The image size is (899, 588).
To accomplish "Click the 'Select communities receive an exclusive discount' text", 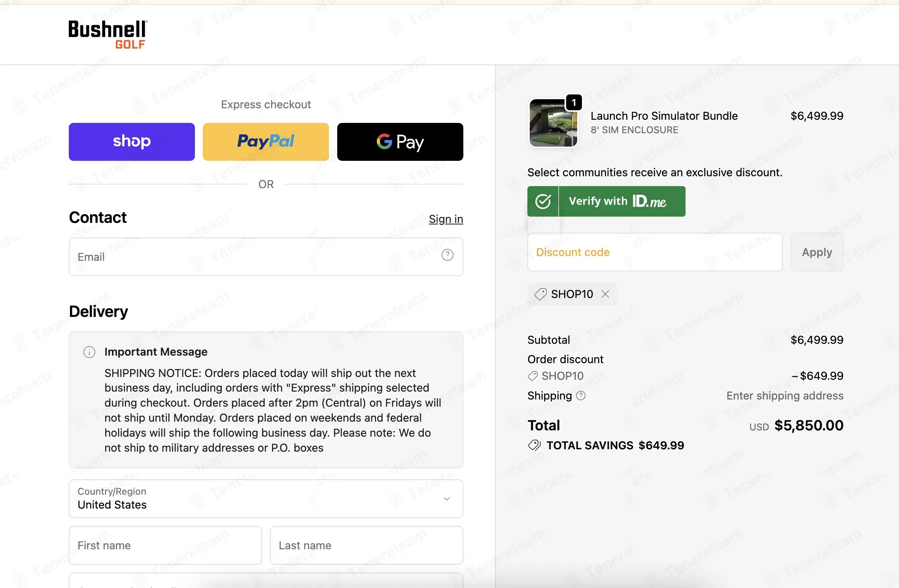I will pos(655,172).
